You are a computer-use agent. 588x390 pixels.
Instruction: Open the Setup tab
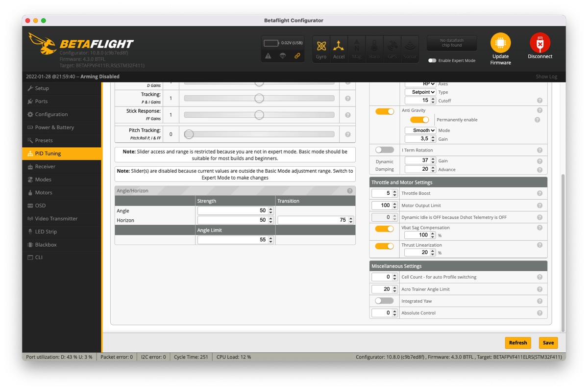62,88
